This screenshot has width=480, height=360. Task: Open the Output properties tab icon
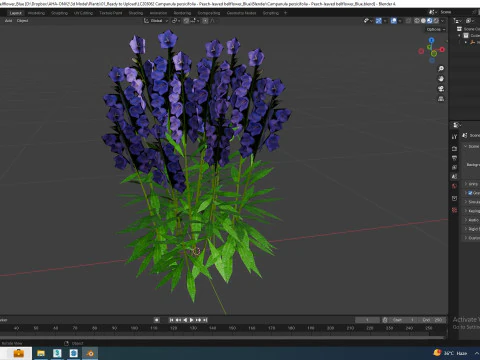(454, 158)
